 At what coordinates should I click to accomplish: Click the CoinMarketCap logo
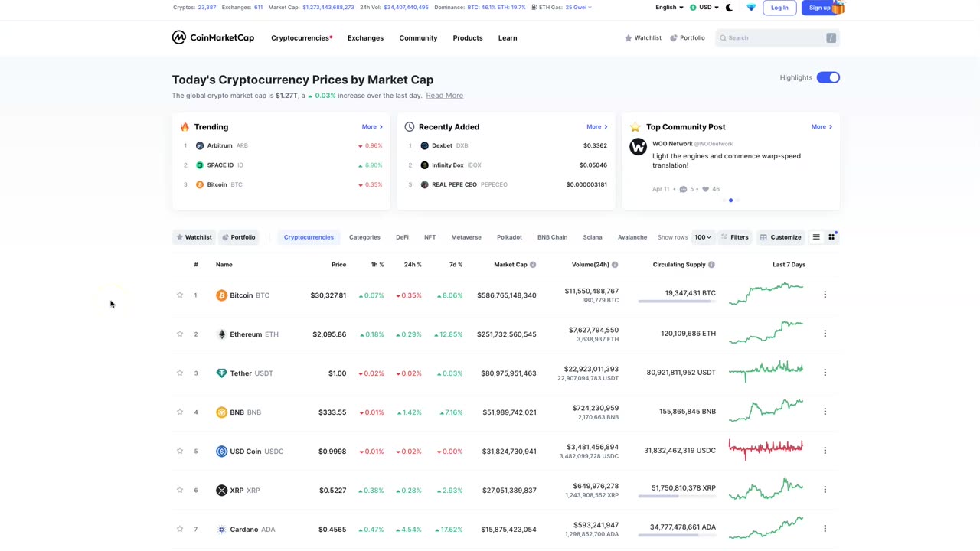pos(213,37)
